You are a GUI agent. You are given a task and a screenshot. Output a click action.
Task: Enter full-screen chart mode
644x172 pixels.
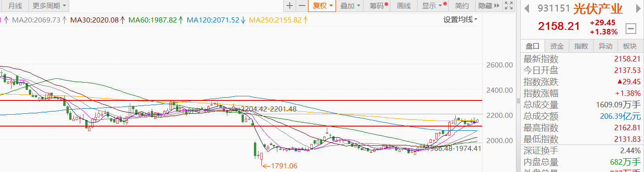point(508,6)
